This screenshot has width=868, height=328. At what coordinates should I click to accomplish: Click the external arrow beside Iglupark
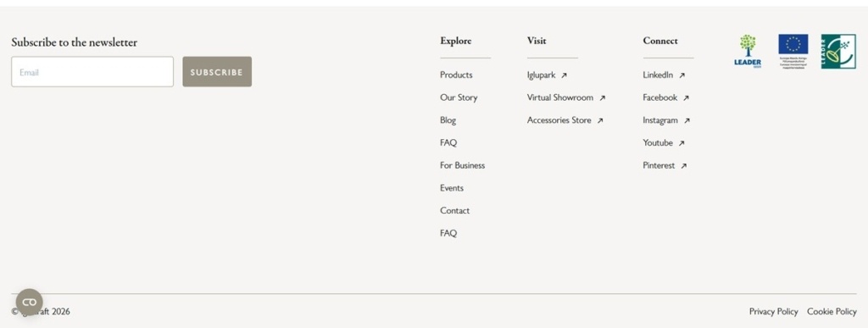[x=564, y=75]
